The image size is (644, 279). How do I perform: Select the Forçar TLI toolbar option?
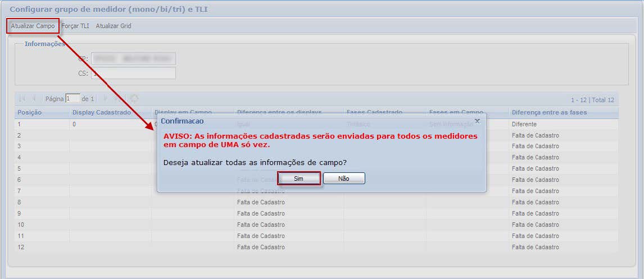[x=75, y=26]
